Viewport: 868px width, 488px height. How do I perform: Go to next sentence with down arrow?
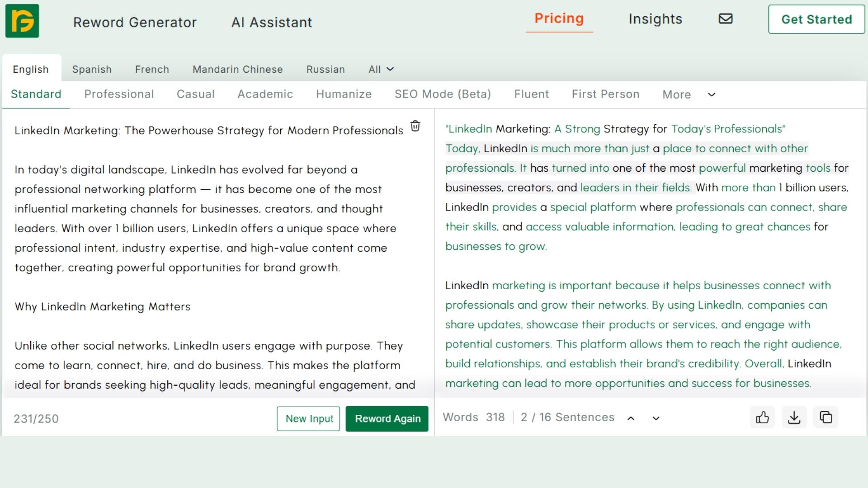click(656, 418)
